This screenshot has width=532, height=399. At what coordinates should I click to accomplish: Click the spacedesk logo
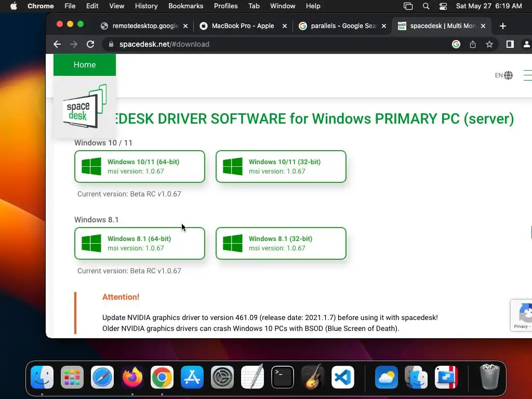85,107
